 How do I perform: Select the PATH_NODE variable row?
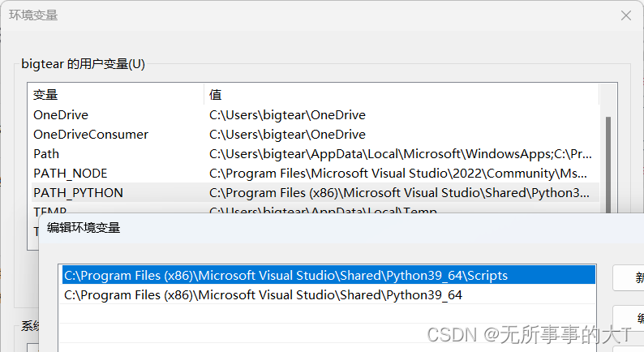[x=315, y=174]
